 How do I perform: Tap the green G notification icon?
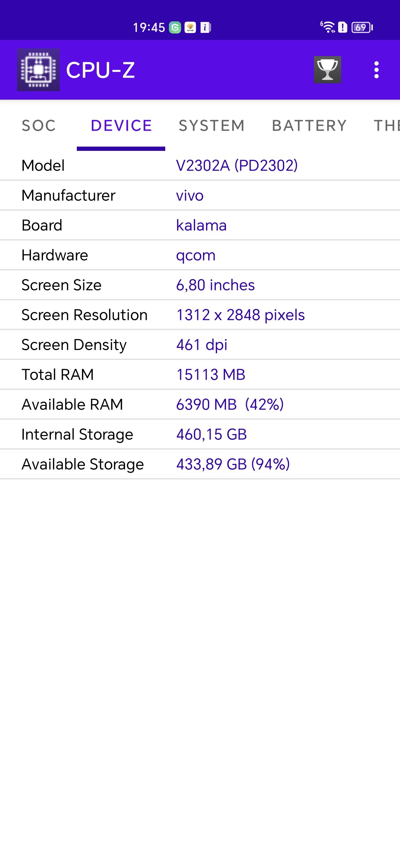175,27
